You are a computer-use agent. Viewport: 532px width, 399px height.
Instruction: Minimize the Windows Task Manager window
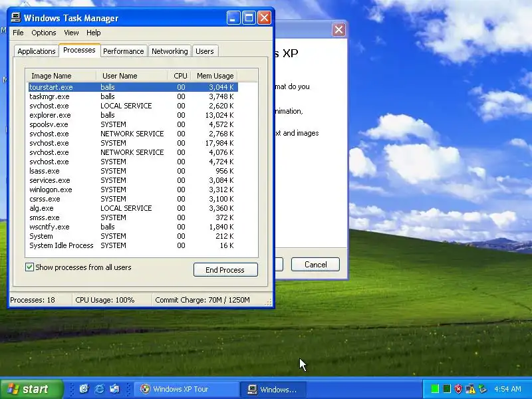[233, 18]
